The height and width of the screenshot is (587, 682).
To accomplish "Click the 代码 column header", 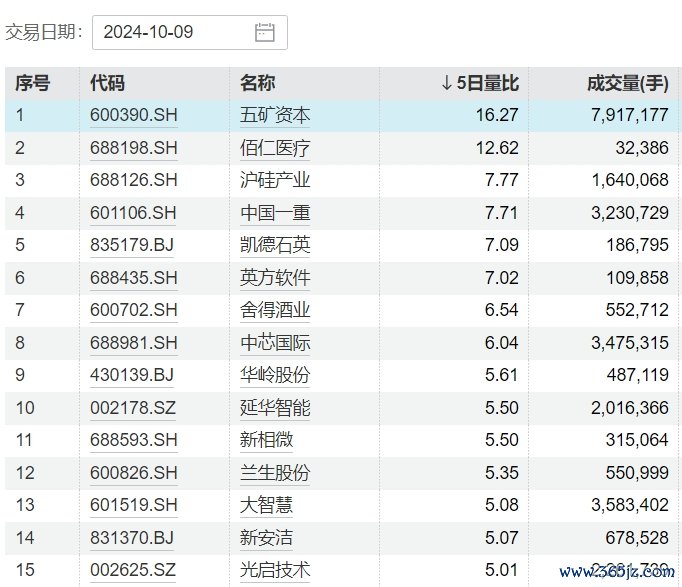I will (107, 83).
